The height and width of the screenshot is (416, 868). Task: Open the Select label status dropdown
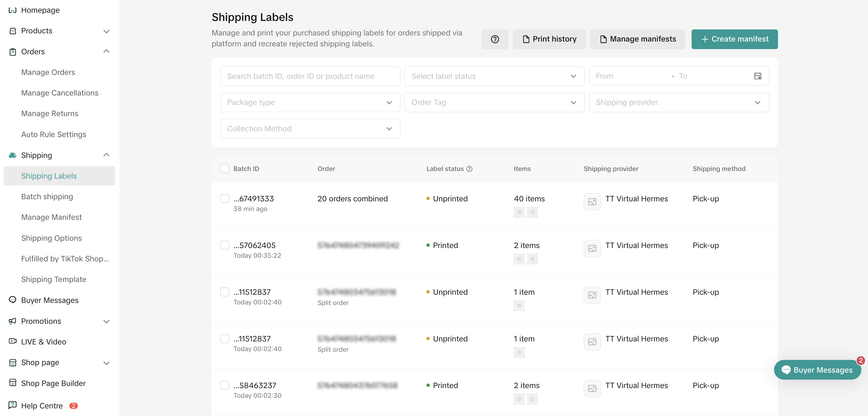(494, 76)
